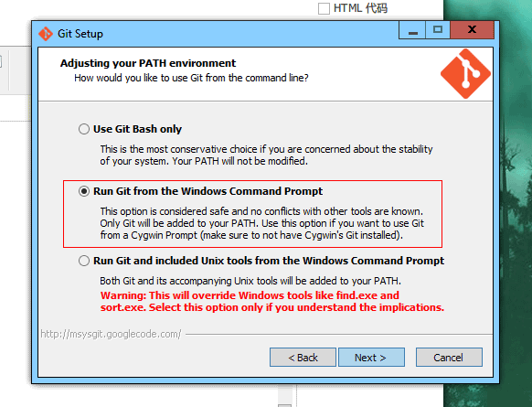Viewport: 532px width, 407px height.
Task: Click the msysgit.googlecode.com link text
Action: click(x=111, y=334)
